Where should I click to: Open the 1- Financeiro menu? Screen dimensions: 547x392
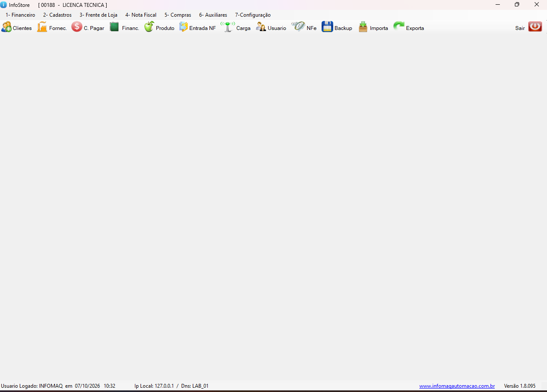point(21,15)
